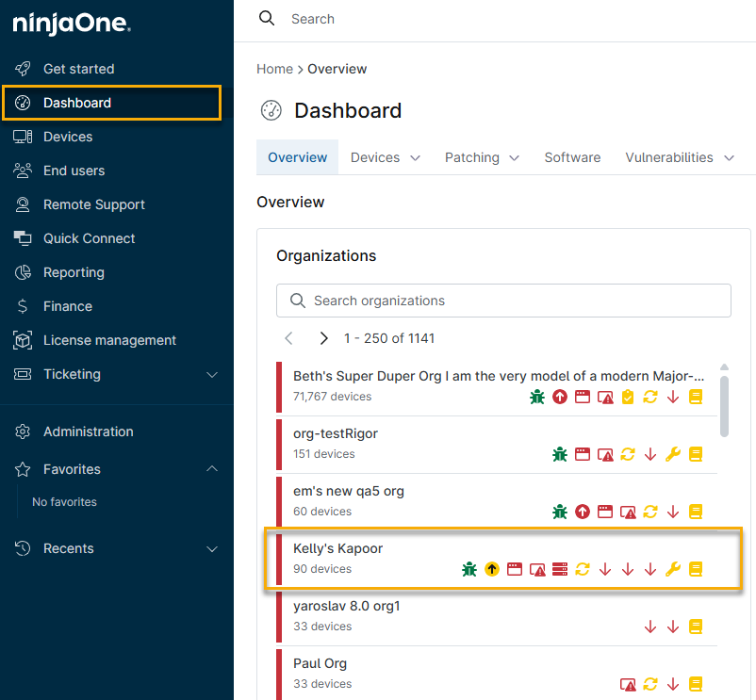This screenshot has height=700, width=756.
Task: Click the red monitor alert icon in Paul Org row
Action: pos(628,684)
